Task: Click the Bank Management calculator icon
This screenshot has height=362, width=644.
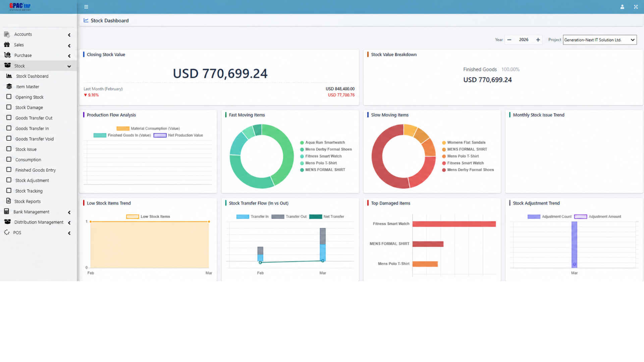Action: (6, 212)
